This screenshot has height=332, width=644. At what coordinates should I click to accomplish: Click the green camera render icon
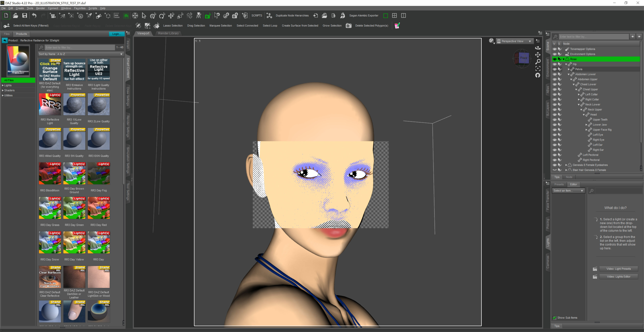point(207,16)
